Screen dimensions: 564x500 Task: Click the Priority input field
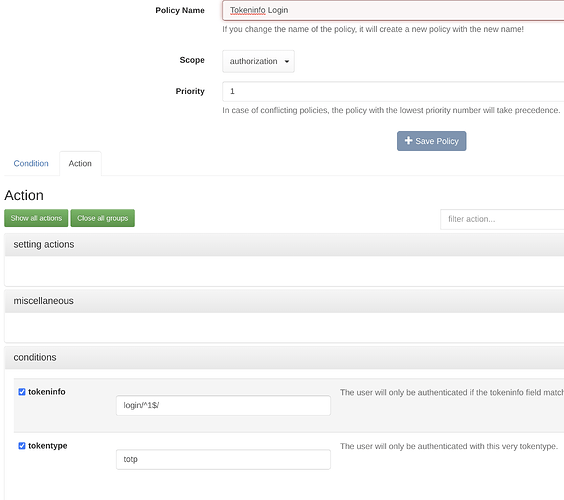[x=393, y=91]
